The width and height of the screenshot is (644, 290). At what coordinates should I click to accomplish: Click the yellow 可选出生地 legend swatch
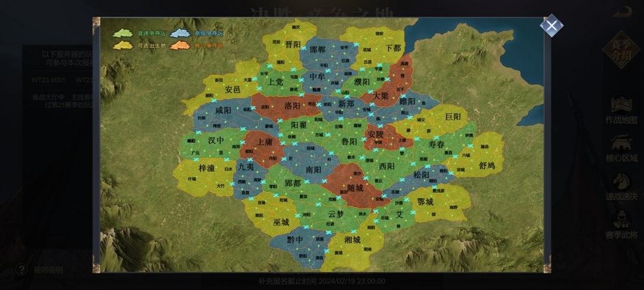pyautogui.click(x=123, y=45)
